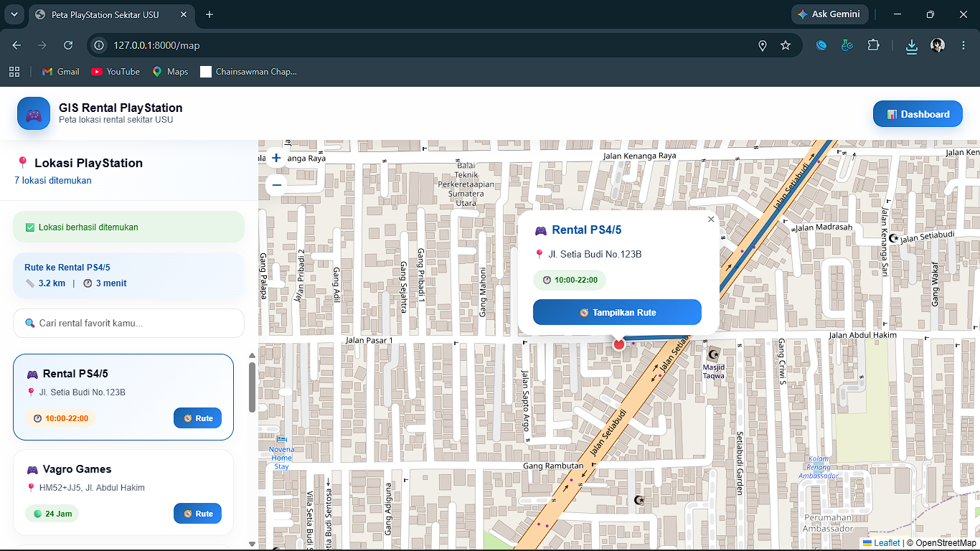
Task: Click the GIS Rental PlayStation gamepad logo
Action: coord(34,114)
